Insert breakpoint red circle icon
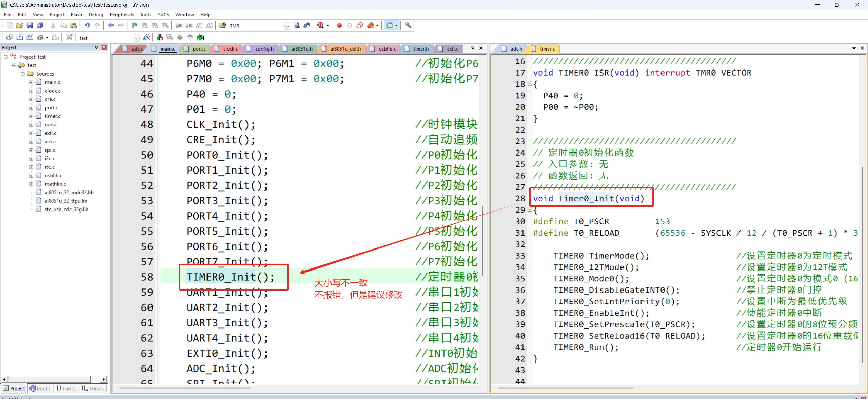This screenshot has width=868, height=399. [339, 25]
